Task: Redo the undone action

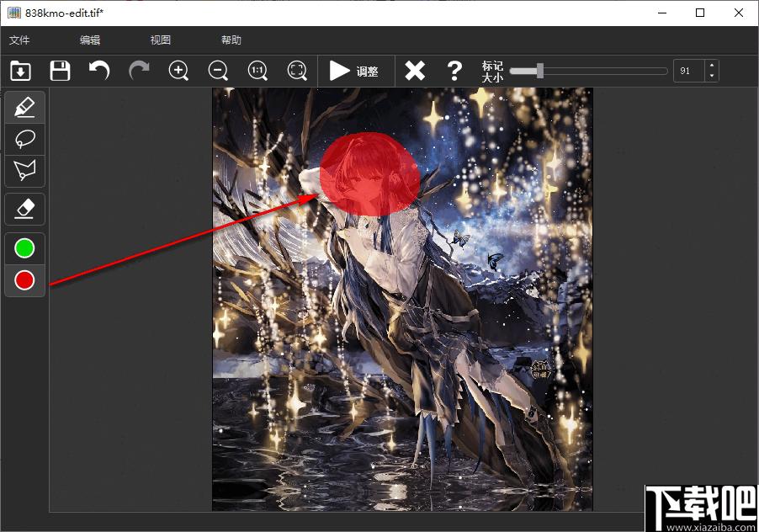Action: click(x=139, y=71)
